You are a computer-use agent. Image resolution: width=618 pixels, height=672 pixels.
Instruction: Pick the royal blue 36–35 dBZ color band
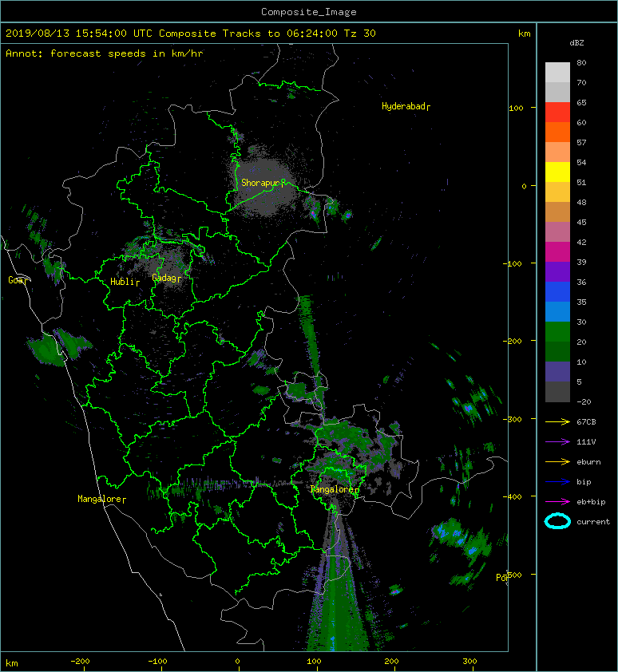click(x=557, y=292)
